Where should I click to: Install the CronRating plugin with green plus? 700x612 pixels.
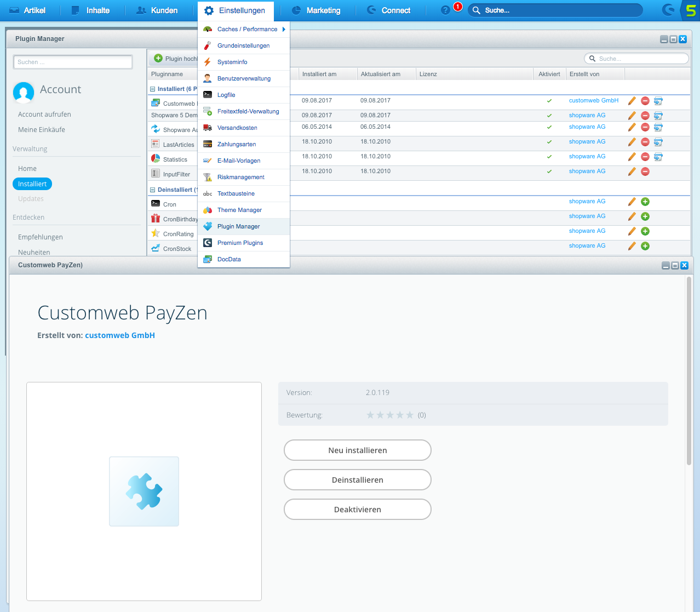[645, 231]
